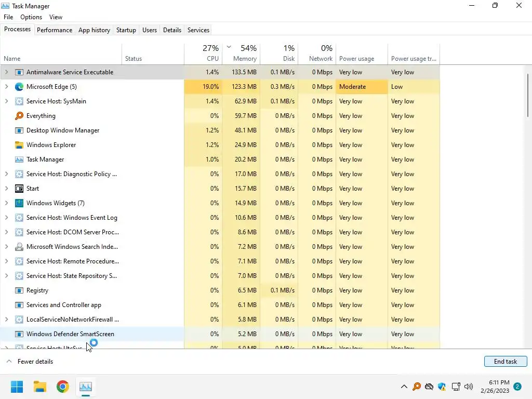Expand the Windows Widgets (7) group
Viewport: 532px width, 399px height.
[6, 203]
